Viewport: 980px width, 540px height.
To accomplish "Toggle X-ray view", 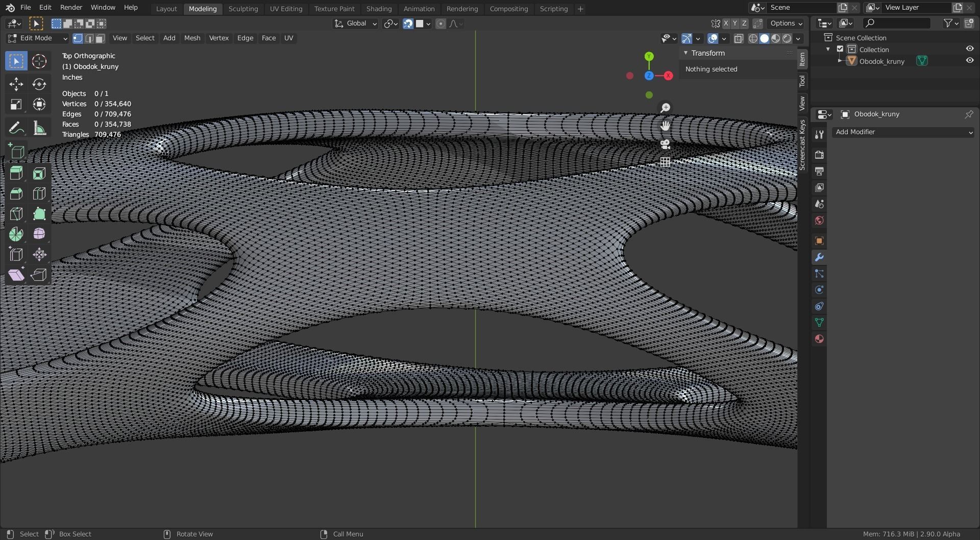I will [x=739, y=38].
